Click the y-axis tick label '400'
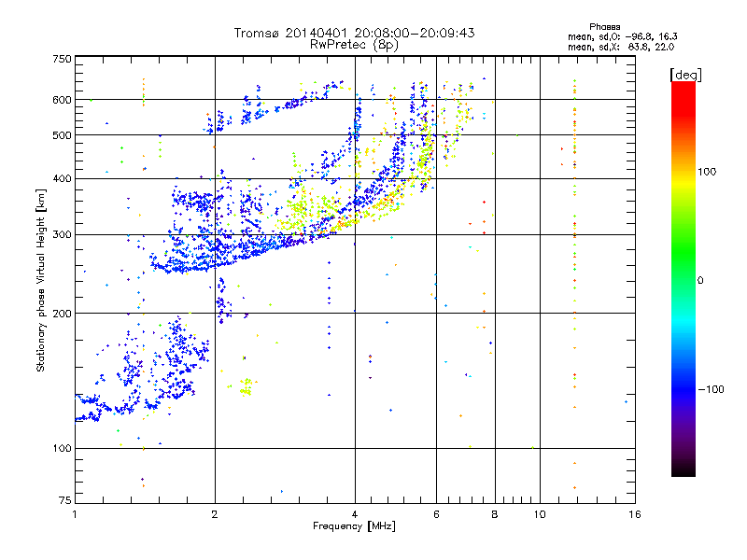The height and width of the screenshot is (560, 747). 62,178
